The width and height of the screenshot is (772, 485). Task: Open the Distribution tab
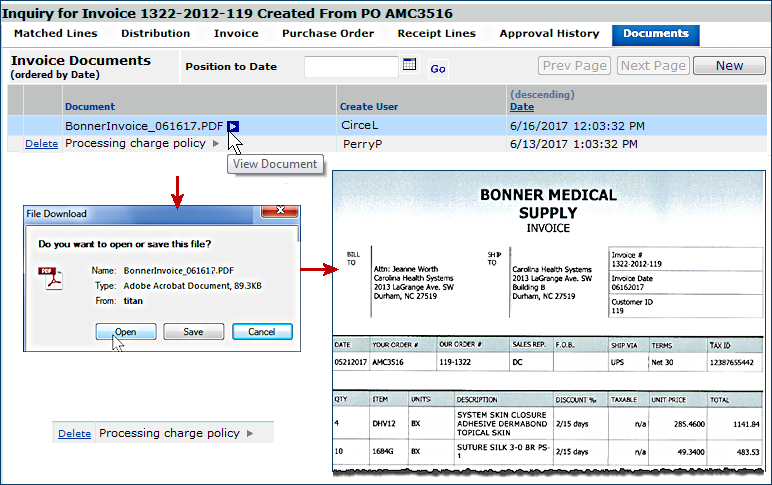[x=155, y=34]
